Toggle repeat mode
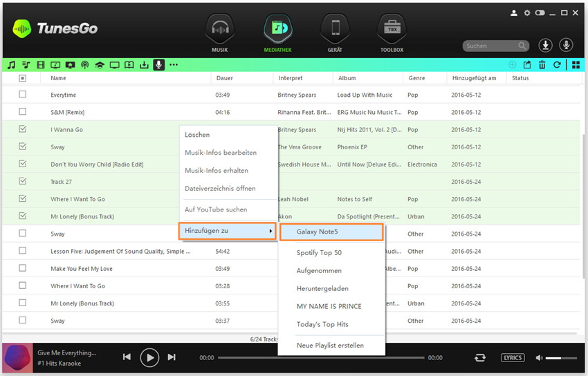The width and height of the screenshot is (588, 376). click(x=480, y=357)
